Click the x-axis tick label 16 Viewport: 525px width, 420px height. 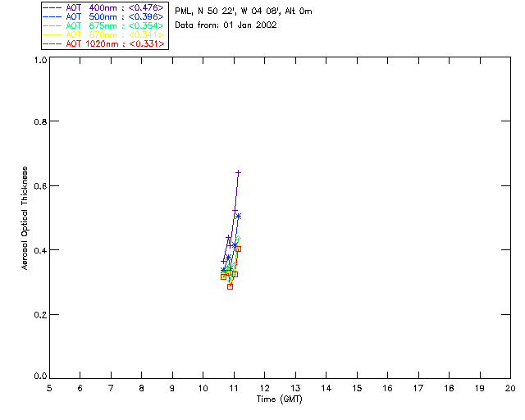[387, 388]
